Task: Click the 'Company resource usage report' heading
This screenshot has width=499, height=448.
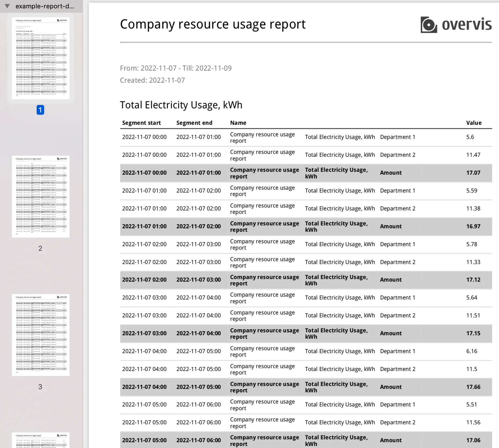Action: tap(213, 24)
